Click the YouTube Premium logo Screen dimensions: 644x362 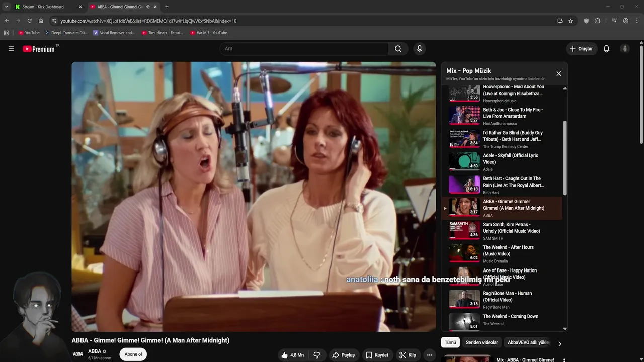39,49
